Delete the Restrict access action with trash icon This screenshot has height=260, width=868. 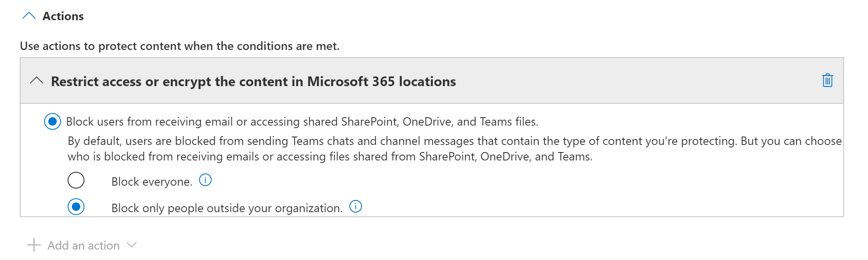[827, 80]
